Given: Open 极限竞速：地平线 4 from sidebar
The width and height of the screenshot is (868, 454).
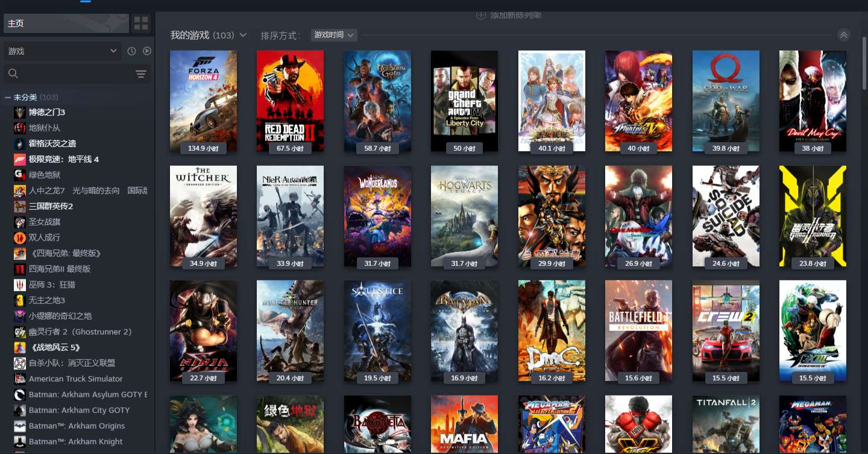Looking at the screenshot, I should tap(64, 159).
